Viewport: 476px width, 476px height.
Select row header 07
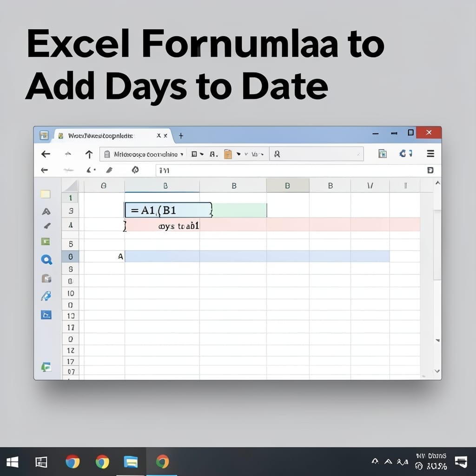point(71,371)
